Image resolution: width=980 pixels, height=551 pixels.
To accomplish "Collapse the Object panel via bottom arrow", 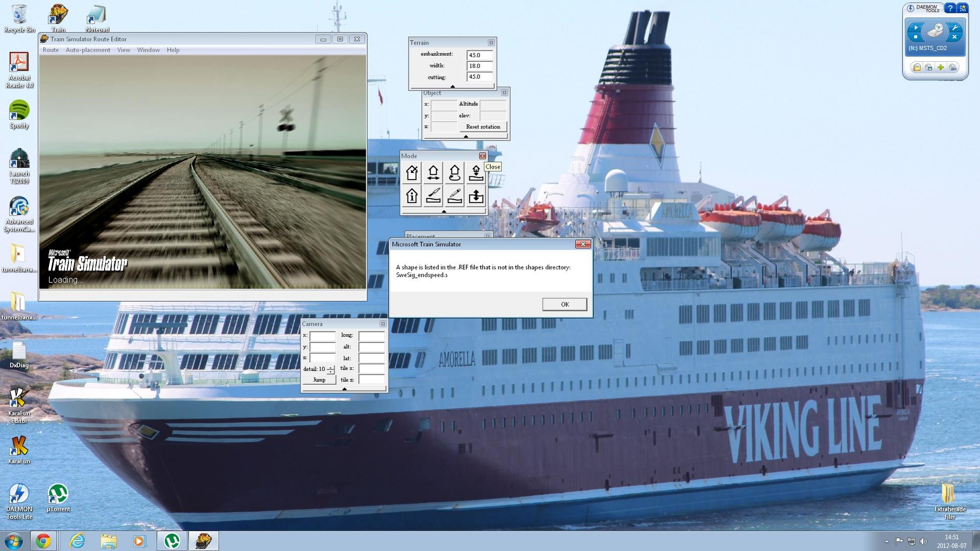I will pos(465,136).
